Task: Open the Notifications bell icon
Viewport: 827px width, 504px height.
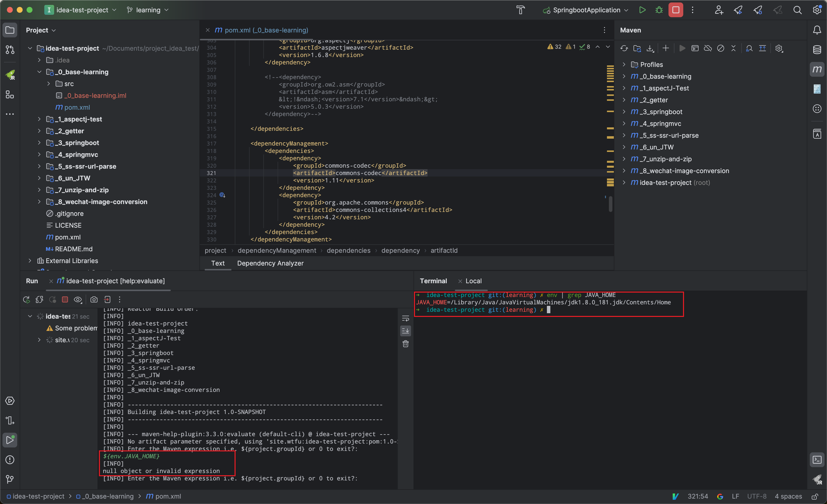Action: click(x=817, y=30)
